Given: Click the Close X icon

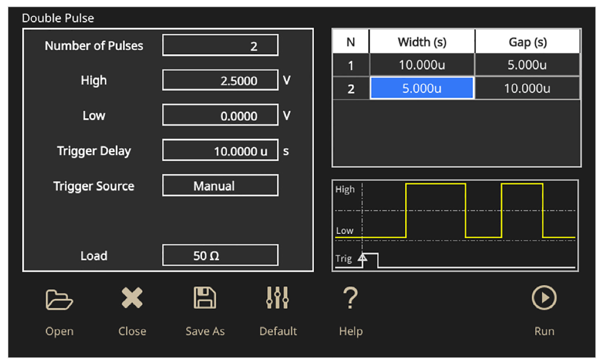Looking at the screenshot, I should coord(132,298).
